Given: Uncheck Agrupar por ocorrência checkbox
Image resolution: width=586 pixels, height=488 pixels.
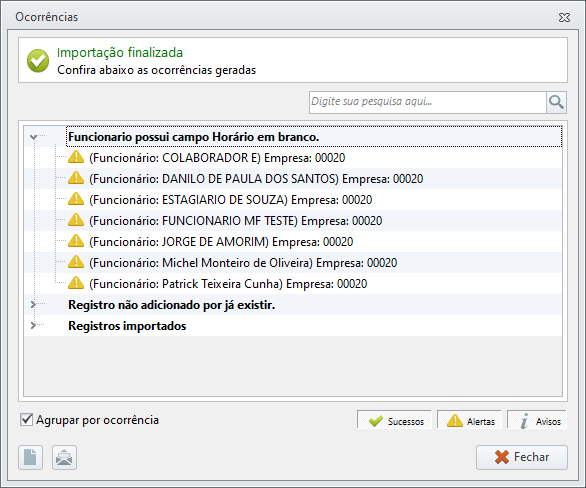Looking at the screenshot, I should [27, 420].
